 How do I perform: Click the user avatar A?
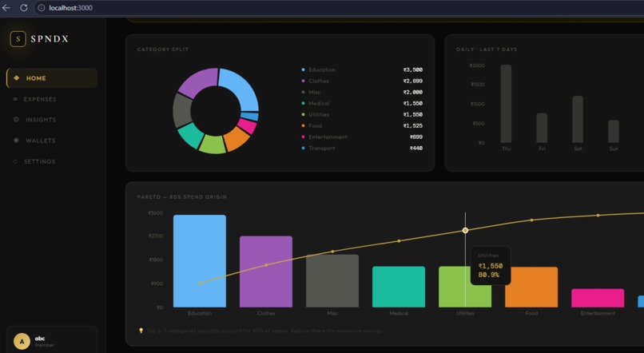[x=22, y=342]
